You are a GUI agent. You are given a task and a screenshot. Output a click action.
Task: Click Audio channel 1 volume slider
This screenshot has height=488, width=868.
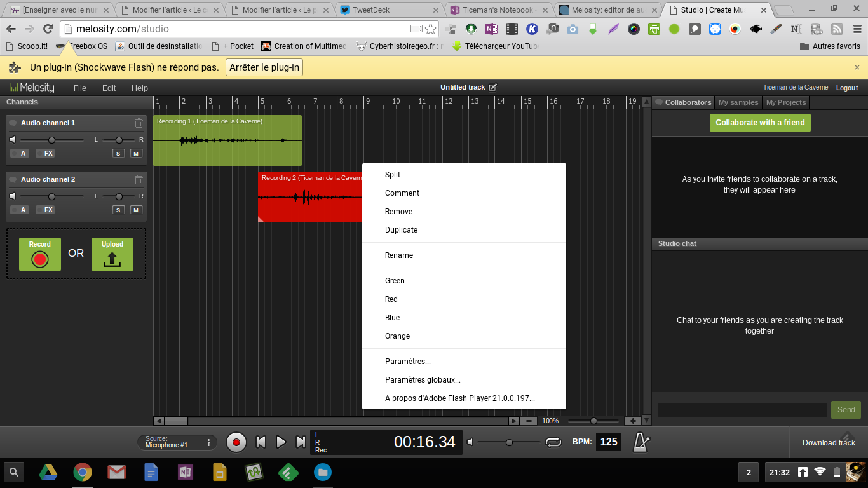(51, 140)
